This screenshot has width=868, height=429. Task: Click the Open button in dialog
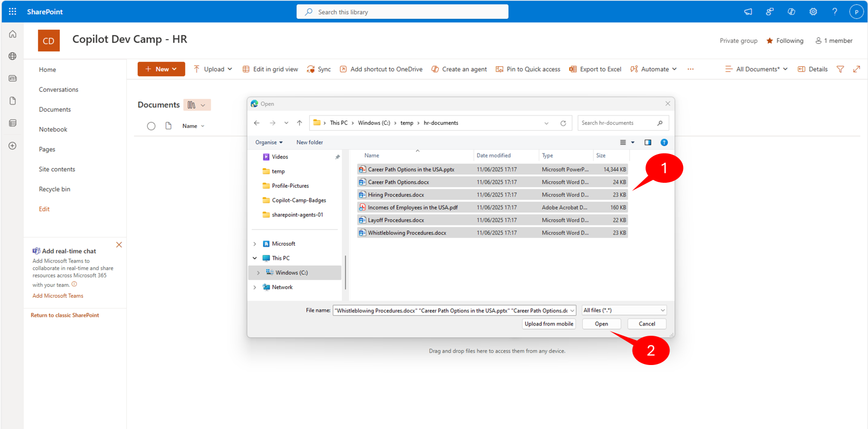[x=602, y=324]
